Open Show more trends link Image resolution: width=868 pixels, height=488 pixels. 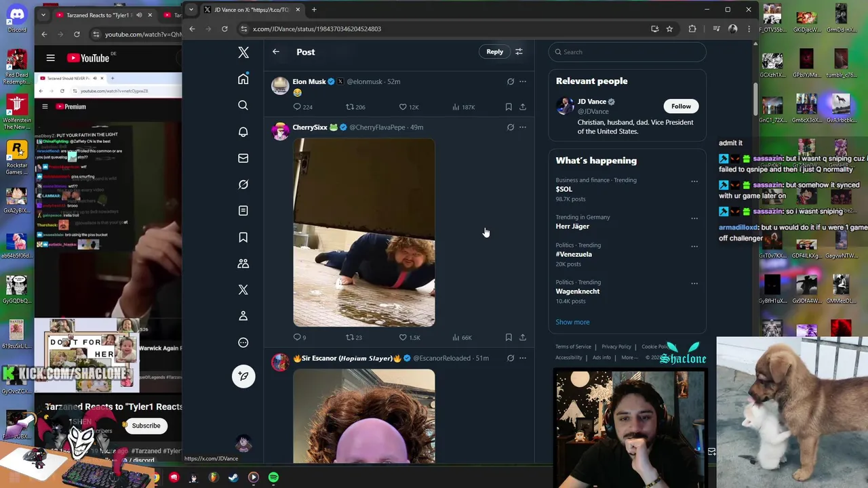572,322
